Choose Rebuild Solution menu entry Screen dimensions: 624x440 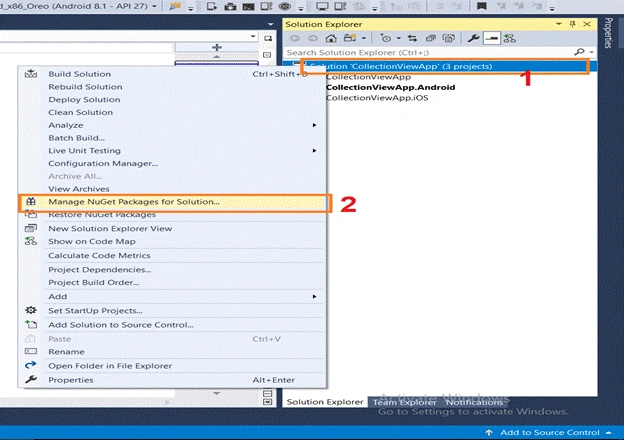[172, 87]
